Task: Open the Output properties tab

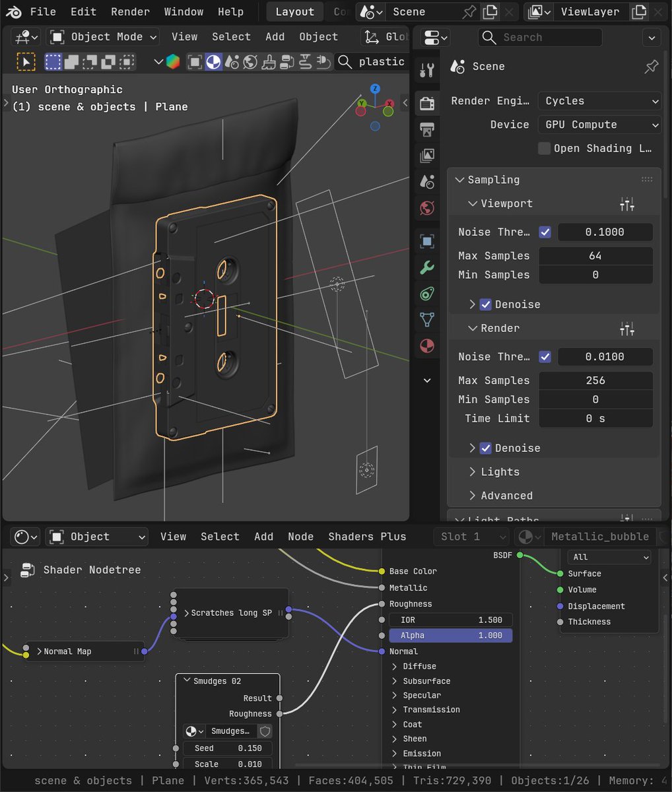Action: coord(426,129)
